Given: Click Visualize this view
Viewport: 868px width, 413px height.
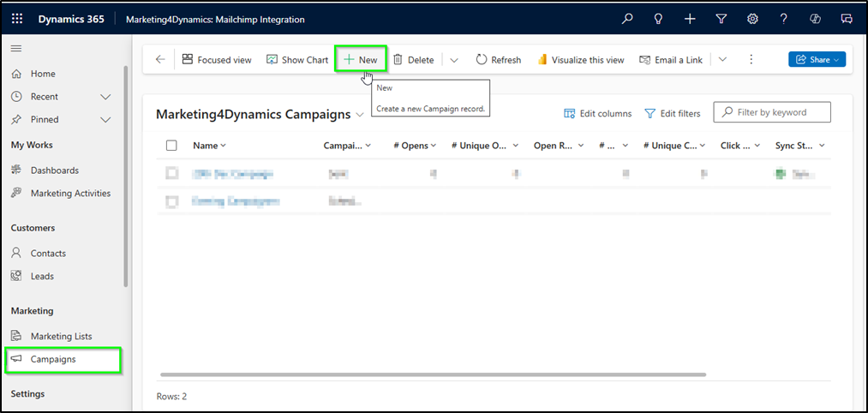Looking at the screenshot, I should pyautogui.click(x=581, y=60).
